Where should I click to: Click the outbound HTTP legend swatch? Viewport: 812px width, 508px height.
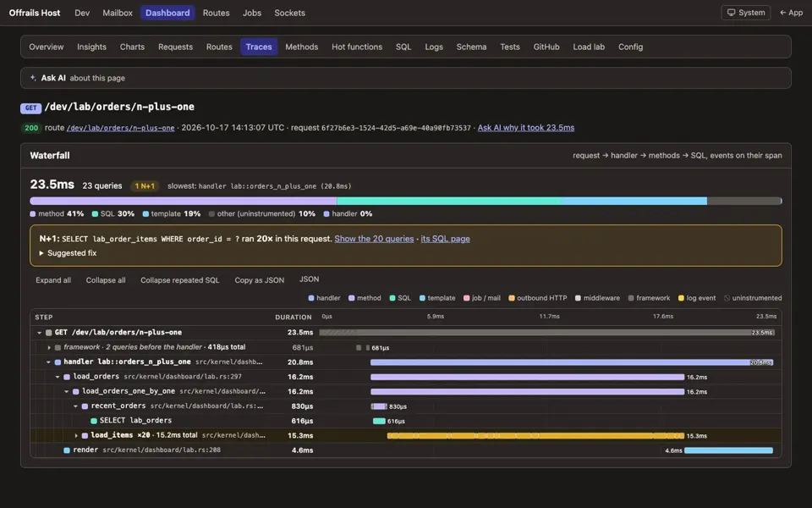click(x=512, y=298)
